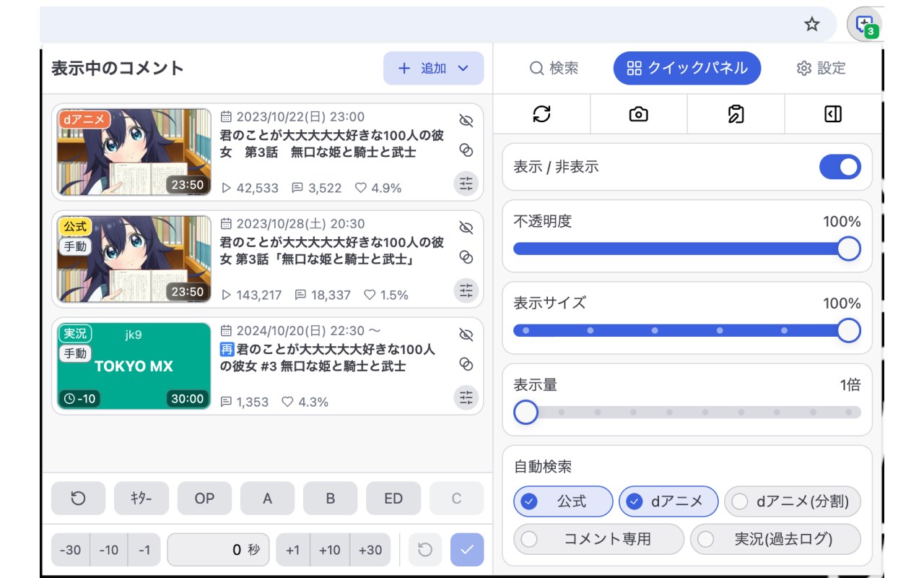Viewport: 924px width, 578px height.
Task: Click link icon of the 公式 2023/10/28 entry
Action: pyautogui.click(x=466, y=257)
